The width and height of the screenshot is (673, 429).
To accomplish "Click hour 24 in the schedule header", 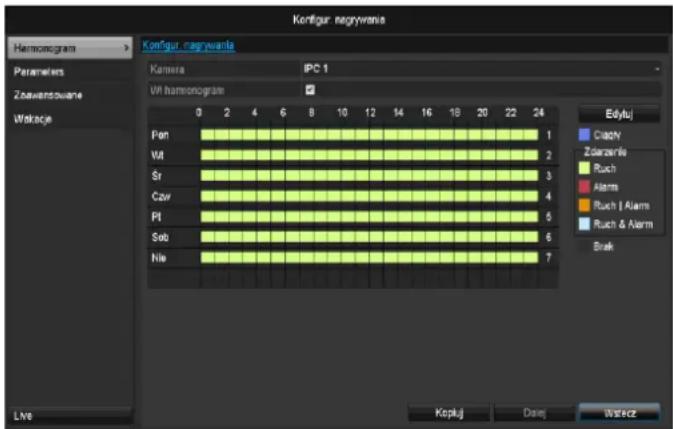I will [x=538, y=112].
